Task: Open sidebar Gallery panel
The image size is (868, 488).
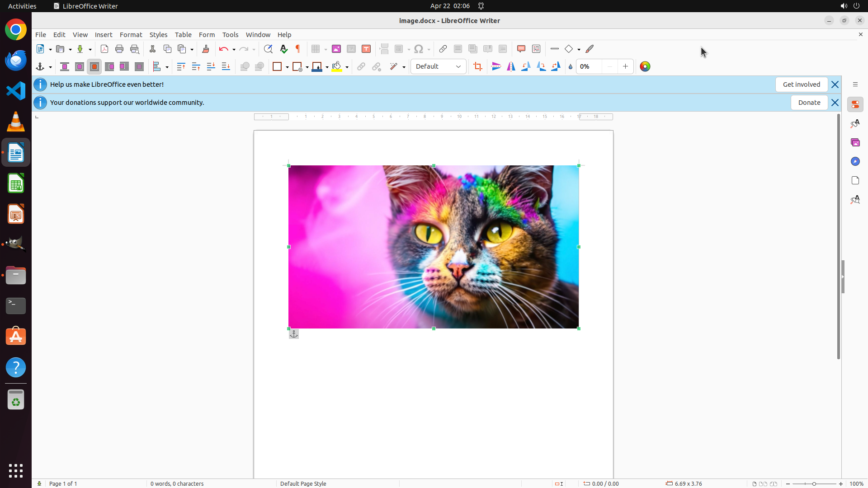Action: (x=855, y=142)
